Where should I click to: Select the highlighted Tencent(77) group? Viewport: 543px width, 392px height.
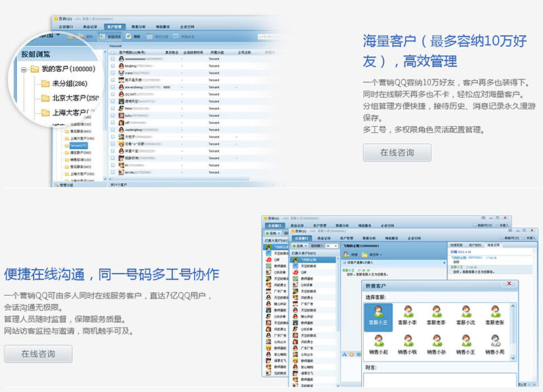(x=78, y=146)
